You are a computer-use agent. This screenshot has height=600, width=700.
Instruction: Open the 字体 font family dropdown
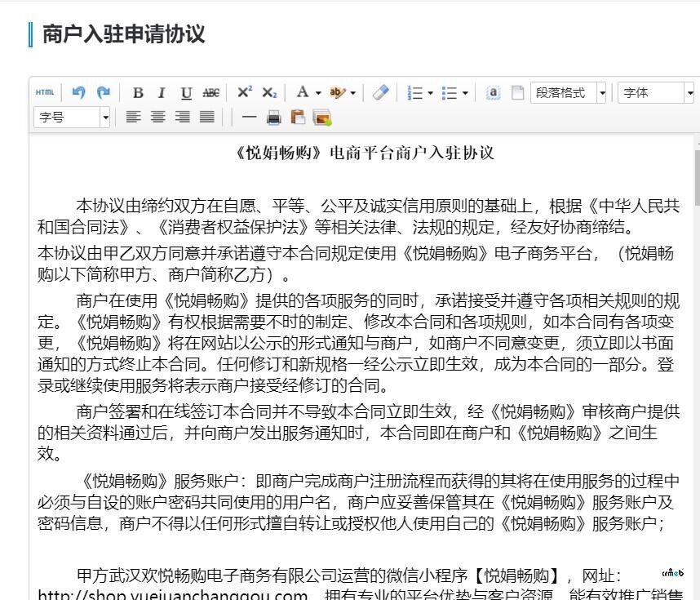pyautogui.click(x=656, y=93)
